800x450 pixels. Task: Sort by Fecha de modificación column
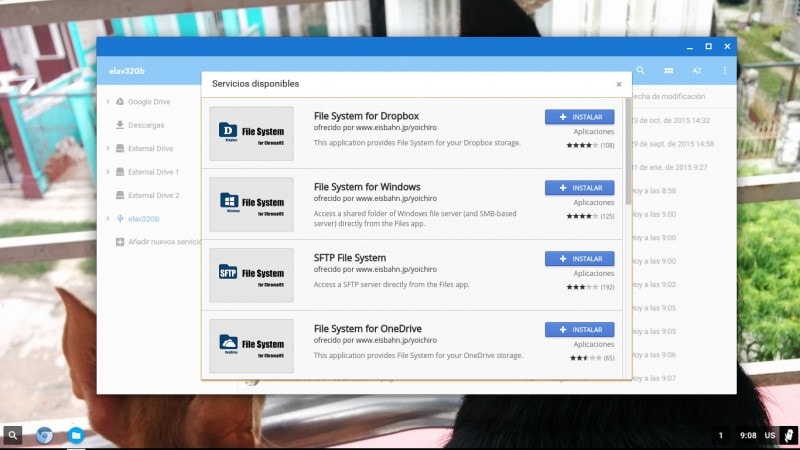pyautogui.click(x=669, y=96)
